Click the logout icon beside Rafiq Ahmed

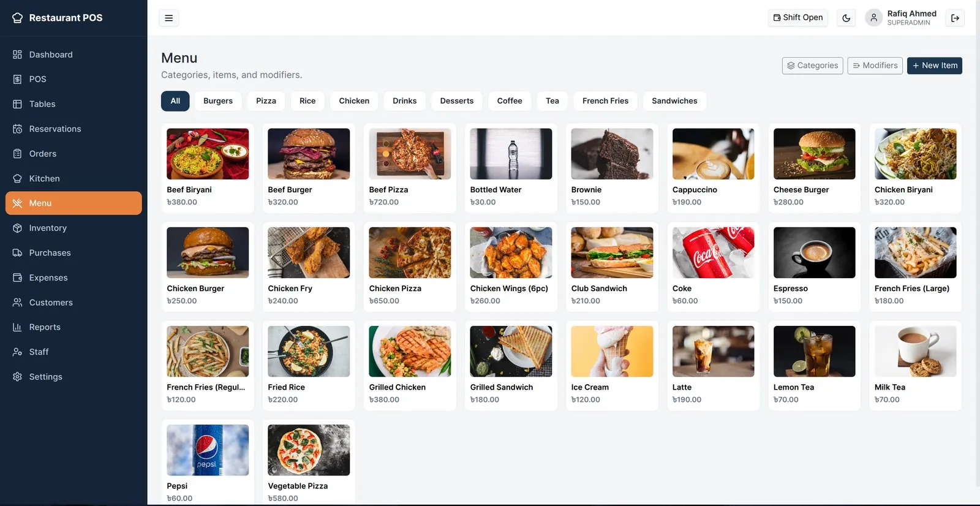pos(955,18)
